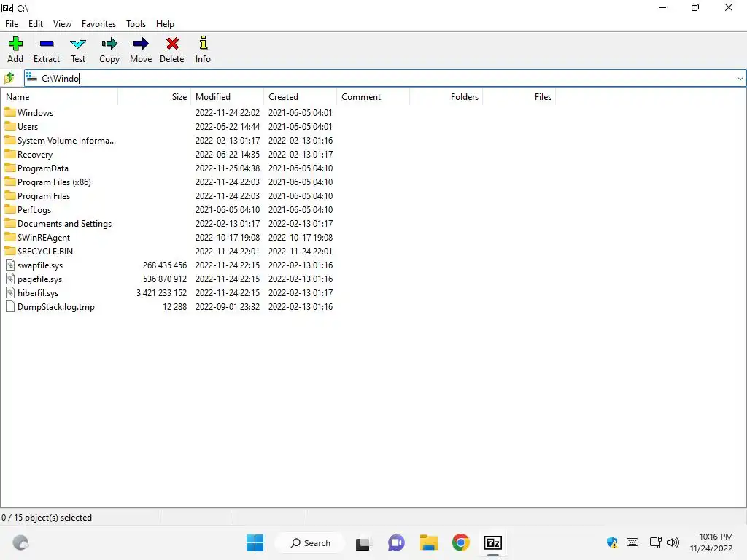Open the Info toolbar icon

coord(203,43)
